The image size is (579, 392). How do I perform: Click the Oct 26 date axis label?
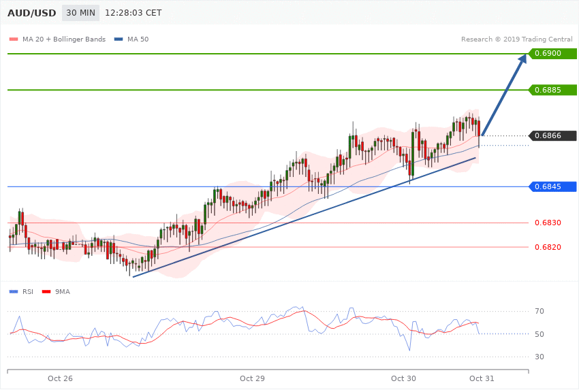point(60,378)
